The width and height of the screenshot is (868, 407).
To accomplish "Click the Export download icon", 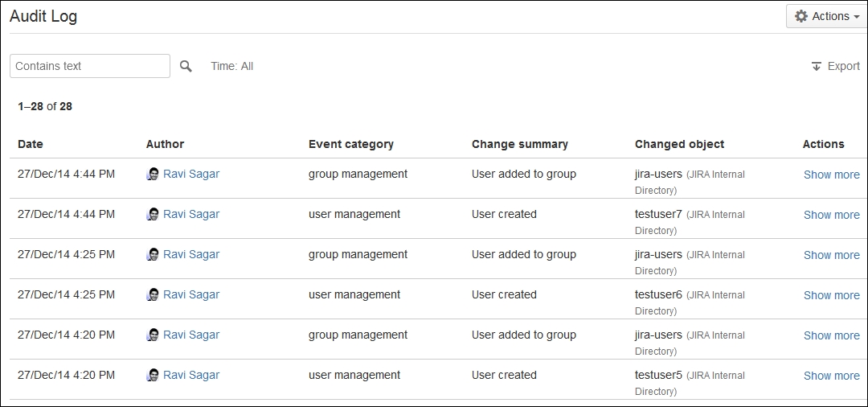I will tap(816, 67).
